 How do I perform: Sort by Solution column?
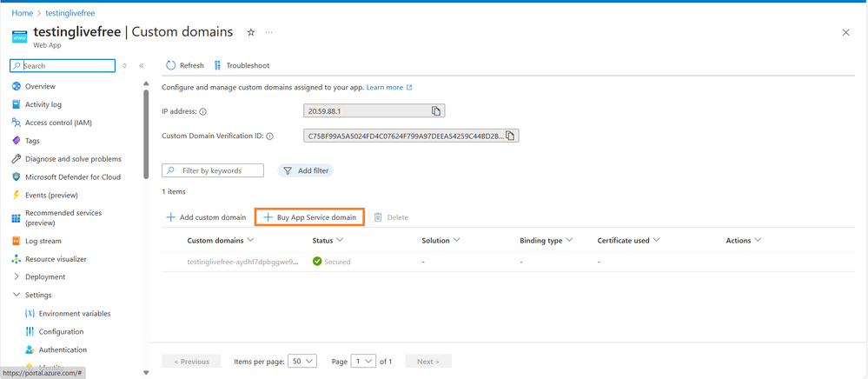(441, 241)
